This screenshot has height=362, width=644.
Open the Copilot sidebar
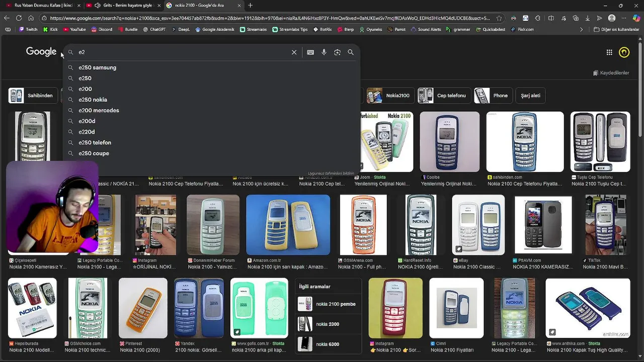(x=636, y=18)
